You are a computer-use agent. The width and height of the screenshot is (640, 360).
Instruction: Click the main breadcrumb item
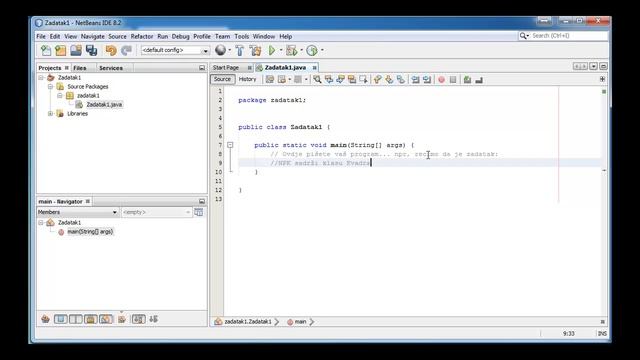click(300, 322)
